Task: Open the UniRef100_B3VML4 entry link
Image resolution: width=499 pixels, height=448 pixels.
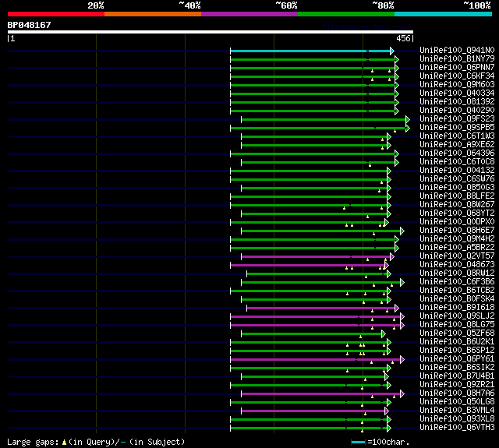Action: pyautogui.click(x=456, y=411)
